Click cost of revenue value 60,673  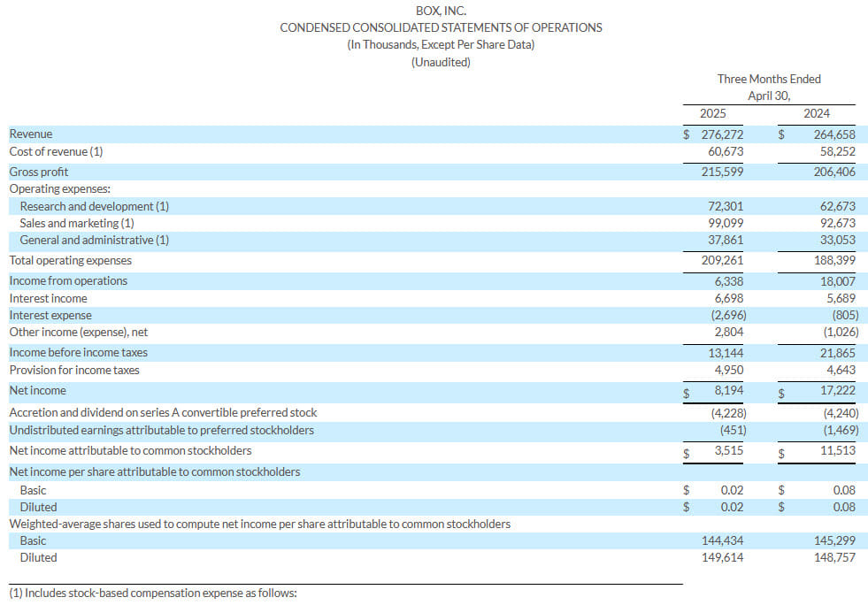click(726, 151)
